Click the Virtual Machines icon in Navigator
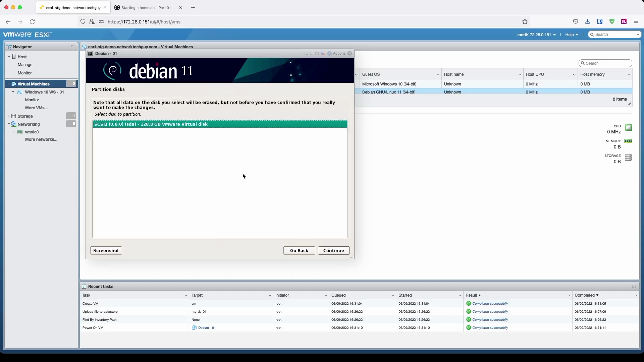 click(14, 84)
